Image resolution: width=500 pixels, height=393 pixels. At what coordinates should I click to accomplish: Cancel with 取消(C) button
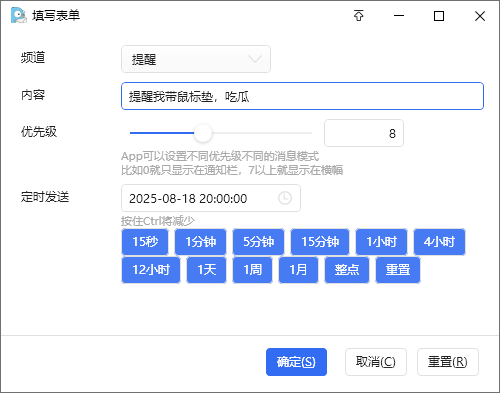click(x=376, y=362)
